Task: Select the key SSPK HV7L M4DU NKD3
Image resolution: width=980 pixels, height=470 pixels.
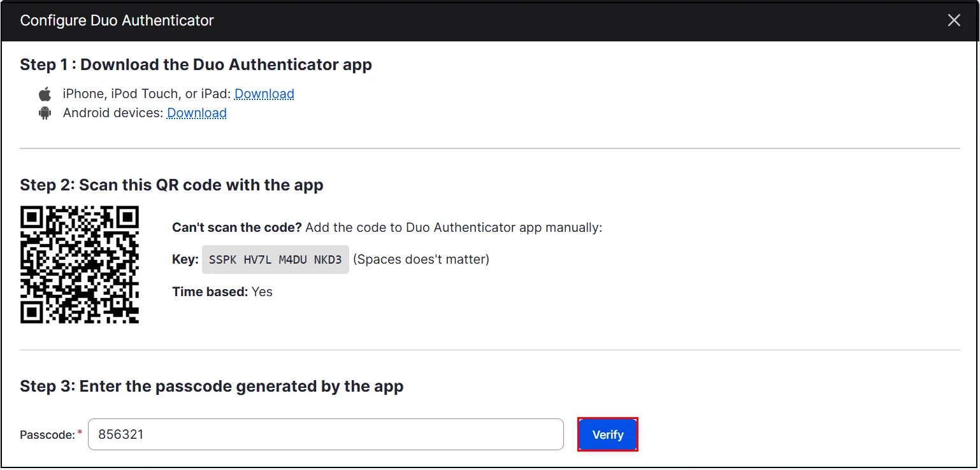Action: [x=275, y=260]
